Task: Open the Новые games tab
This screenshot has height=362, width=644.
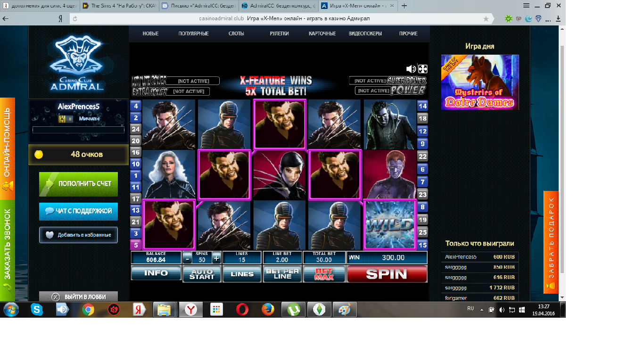Action: [x=150, y=34]
